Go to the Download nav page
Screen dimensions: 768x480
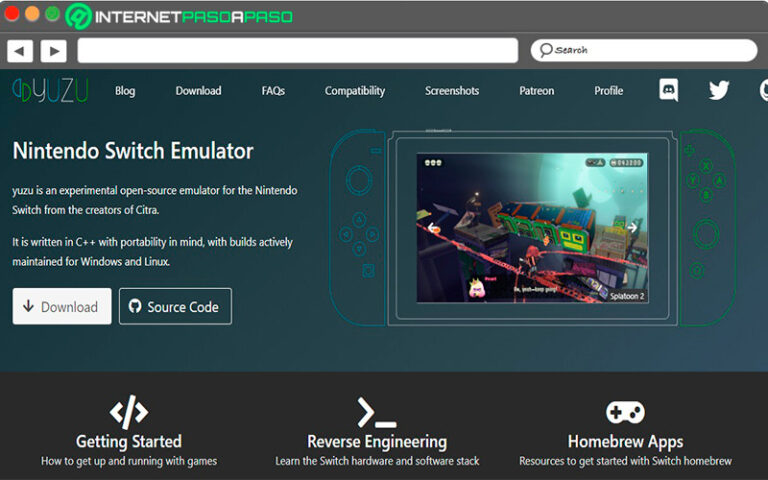(x=198, y=91)
